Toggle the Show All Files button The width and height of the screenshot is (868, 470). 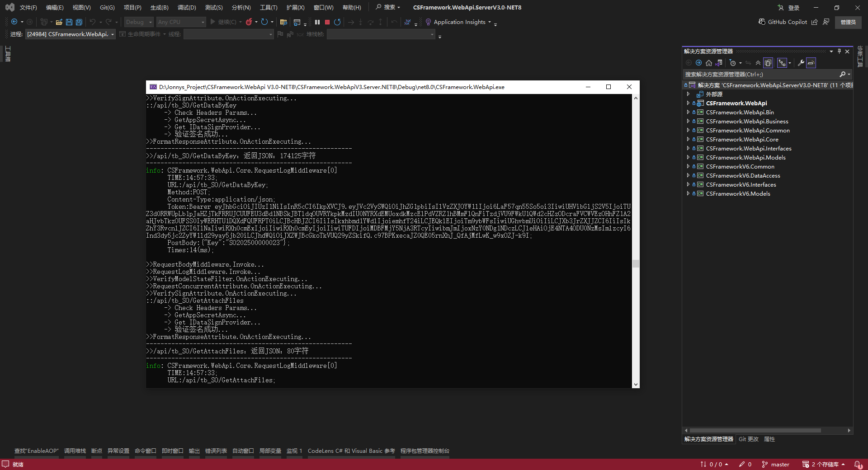coord(768,63)
